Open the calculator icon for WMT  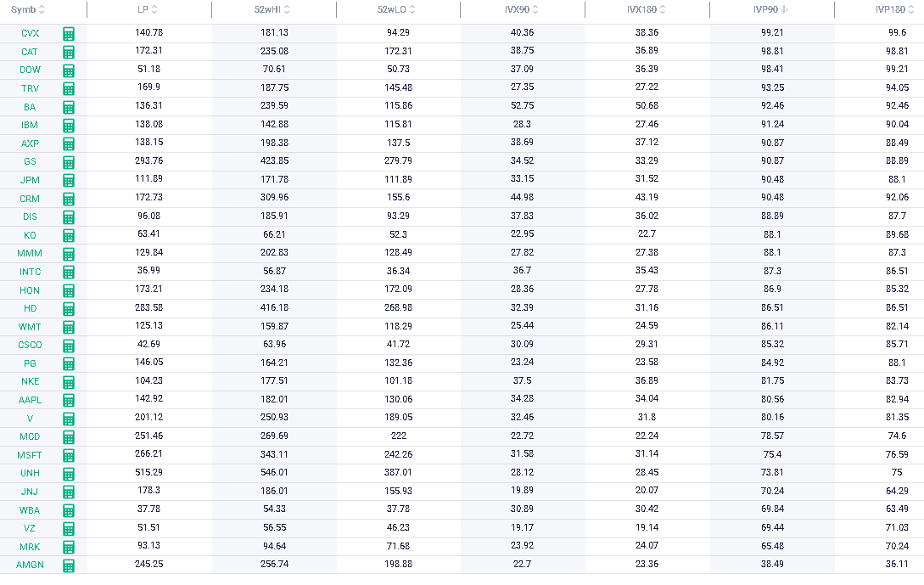pos(69,327)
